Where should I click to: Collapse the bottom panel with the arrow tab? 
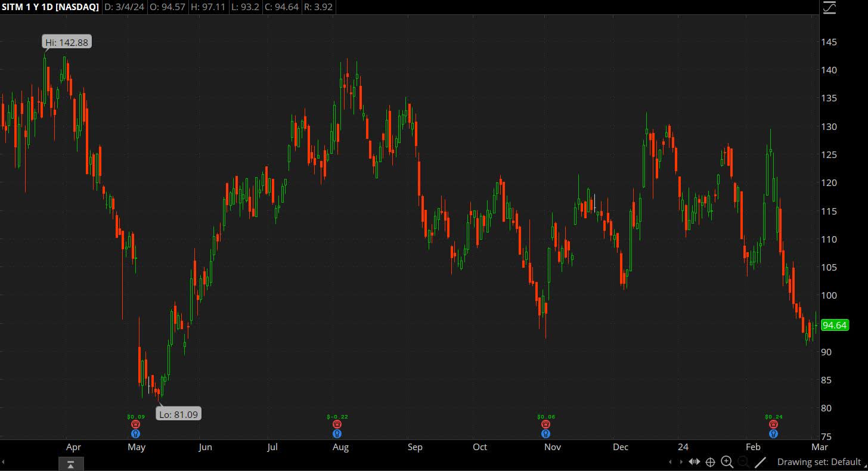(x=70, y=463)
